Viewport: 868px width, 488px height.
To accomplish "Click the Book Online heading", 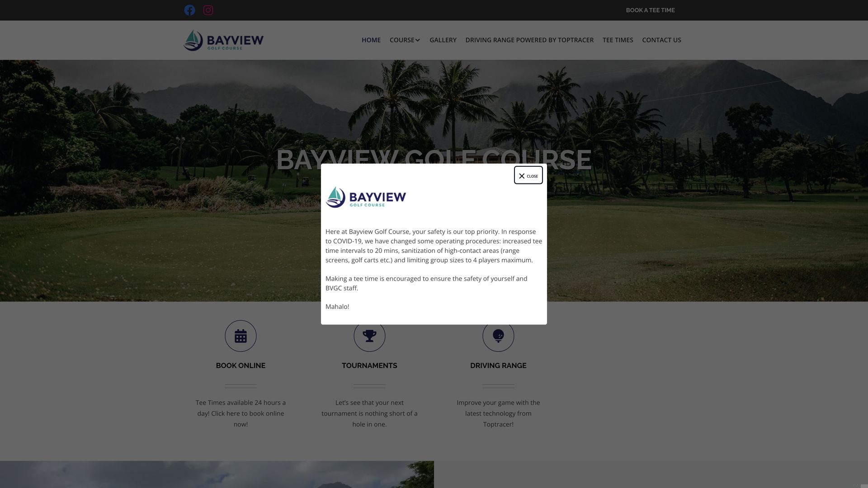I will [x=241, y=366].
